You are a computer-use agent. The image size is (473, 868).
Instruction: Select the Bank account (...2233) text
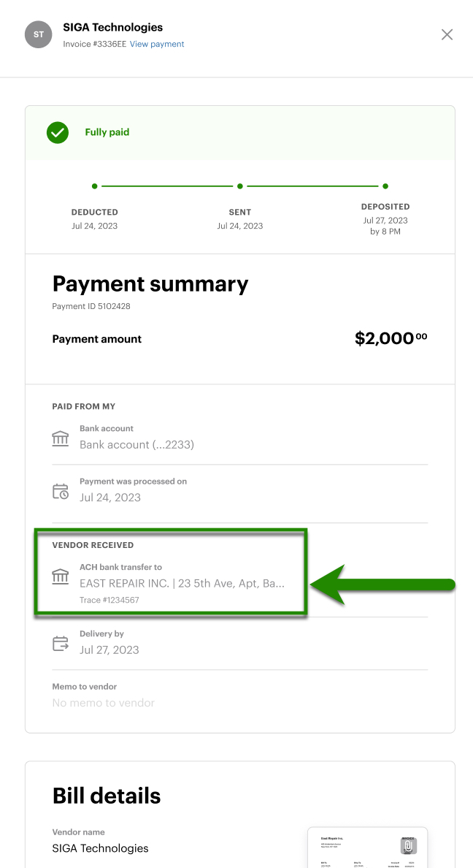point(136,444)
